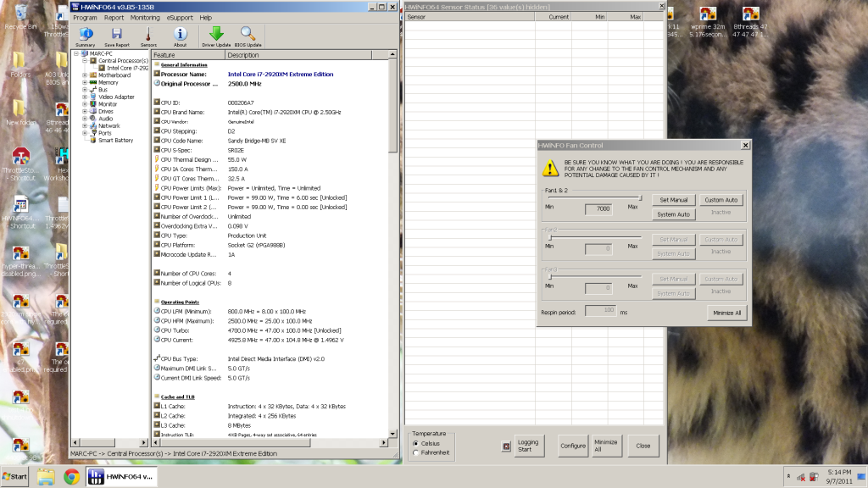
Task: Expand the Bus tree node
Action: pos(85,90)
